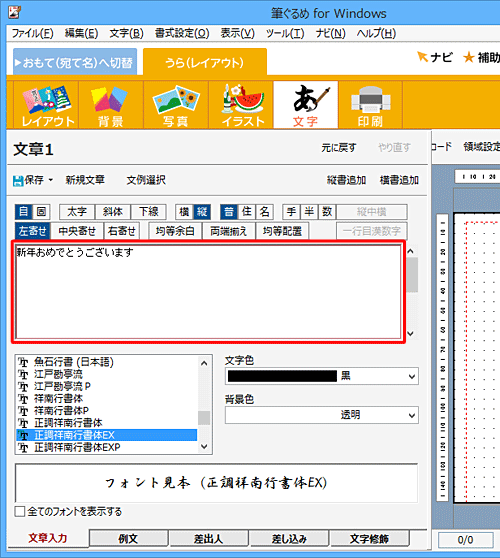Select the 文字 text icon
The width and height of the screenshot is (500, 558).
coord(306,105)
